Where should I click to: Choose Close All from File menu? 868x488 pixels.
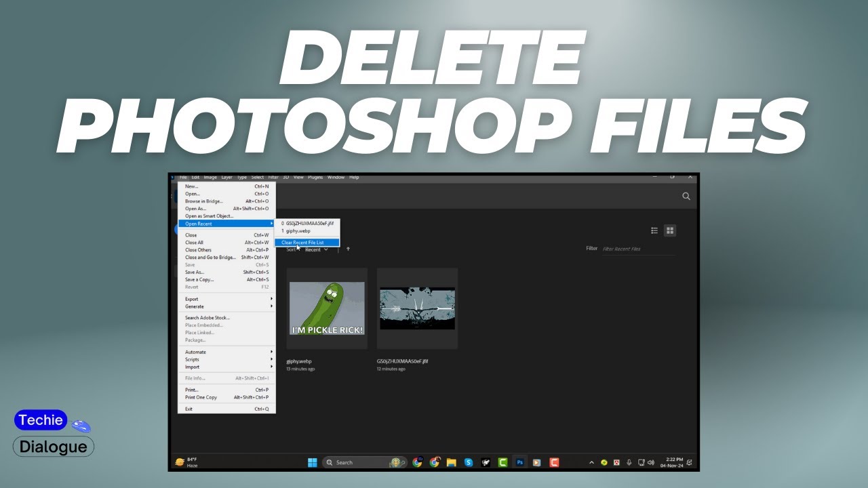coord(226,243)
